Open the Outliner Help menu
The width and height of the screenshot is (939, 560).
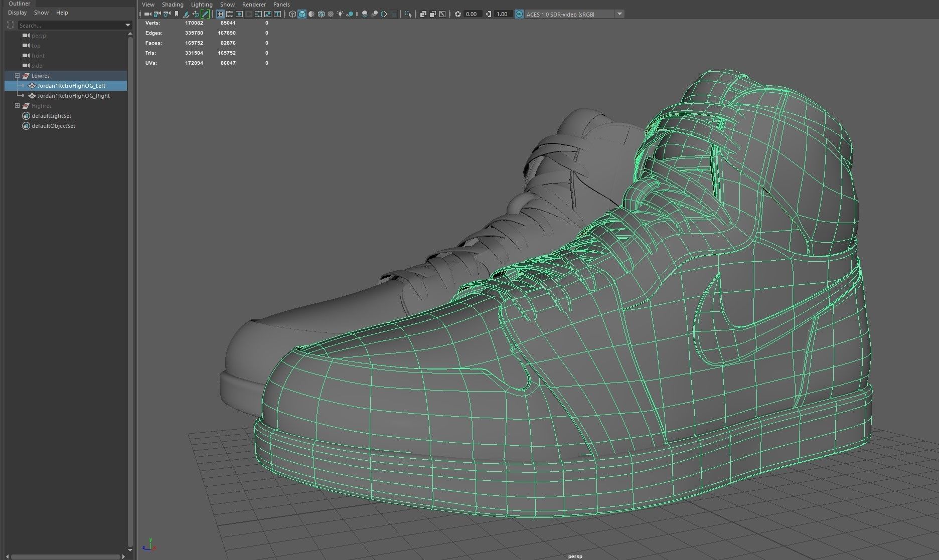[62, 13]
